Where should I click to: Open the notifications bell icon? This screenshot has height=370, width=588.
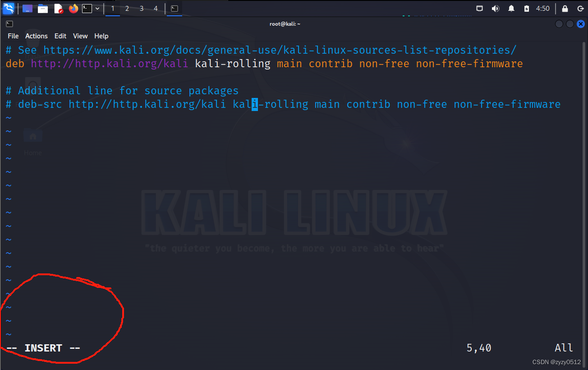[511, 9]
